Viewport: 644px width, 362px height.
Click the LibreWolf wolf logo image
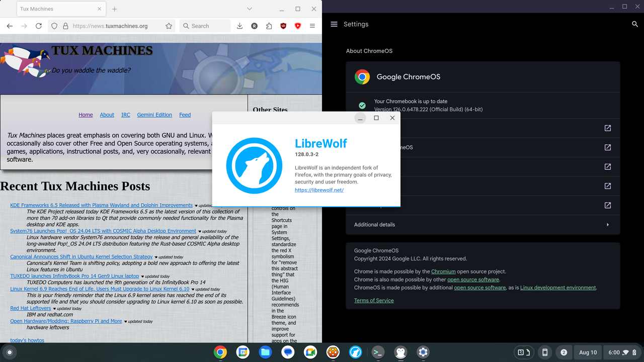coord(254,165)
